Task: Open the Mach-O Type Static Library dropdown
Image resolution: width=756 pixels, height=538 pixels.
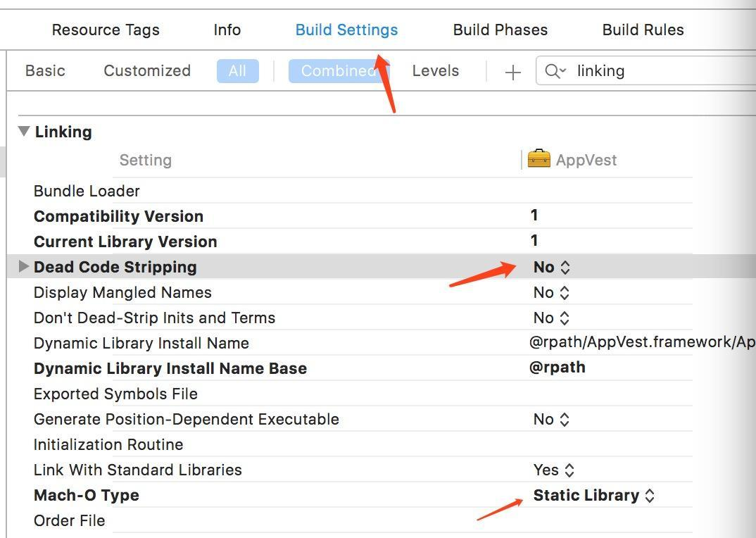Action: (x=594, y=495)
